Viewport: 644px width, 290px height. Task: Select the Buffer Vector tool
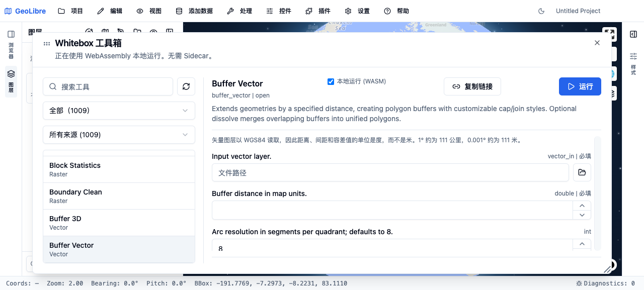[119, 249]
